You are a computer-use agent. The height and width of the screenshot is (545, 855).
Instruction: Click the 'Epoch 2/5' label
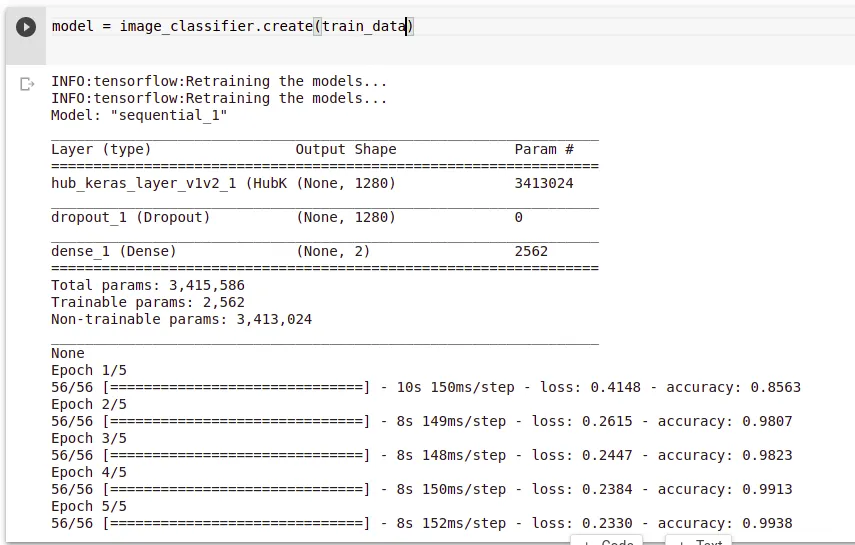click(x=89, y=404)
